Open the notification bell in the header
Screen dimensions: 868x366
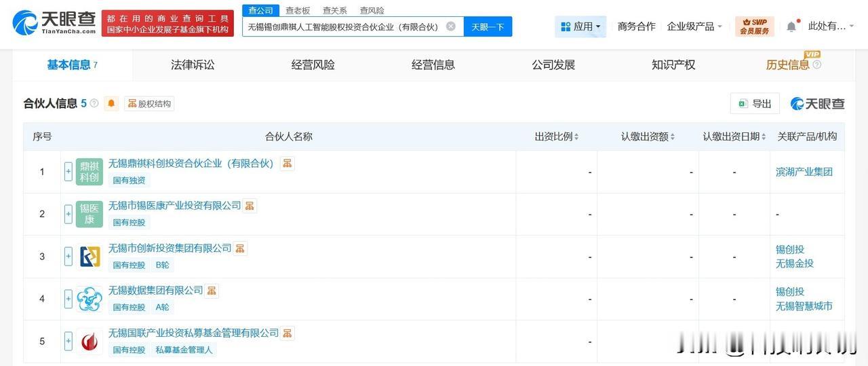pos(791,26)
